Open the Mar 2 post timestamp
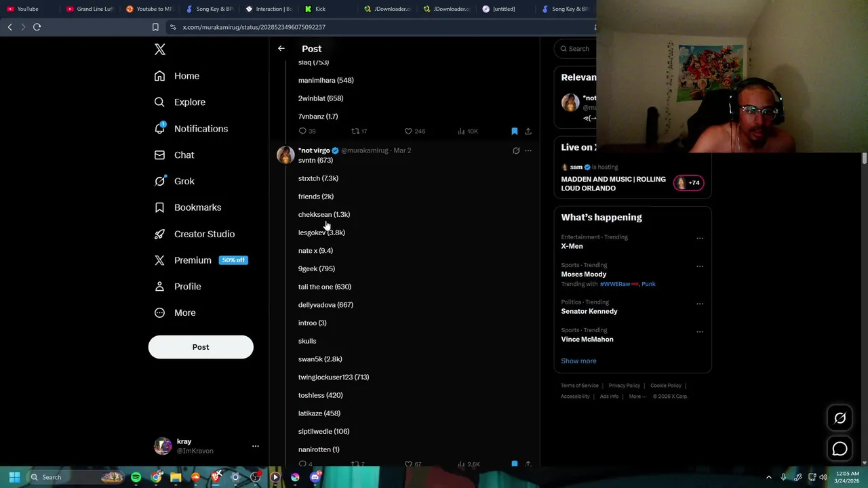This screenshot has height=488, width=868. pyautogui.click(x=403, y=150)
